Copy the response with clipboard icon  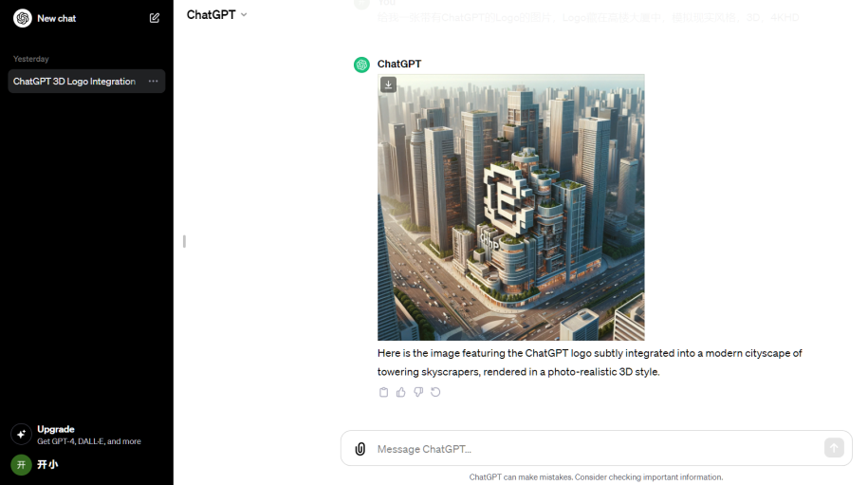coord(383,392)
